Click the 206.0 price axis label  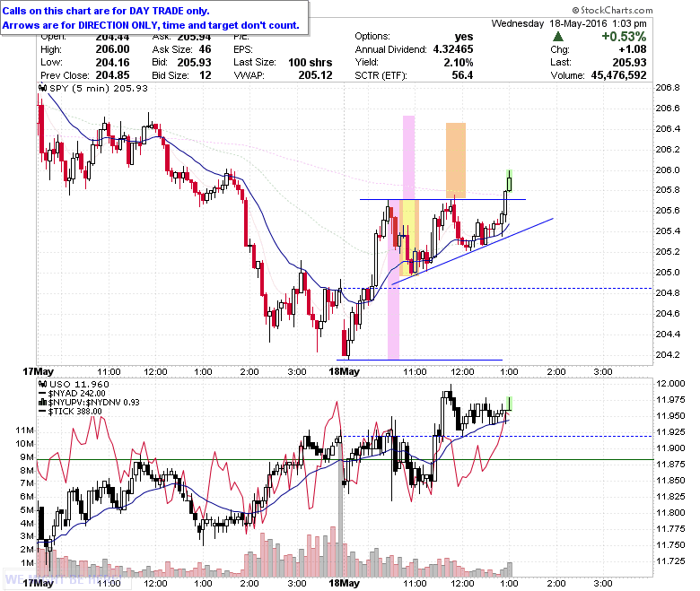pos(668,169)
